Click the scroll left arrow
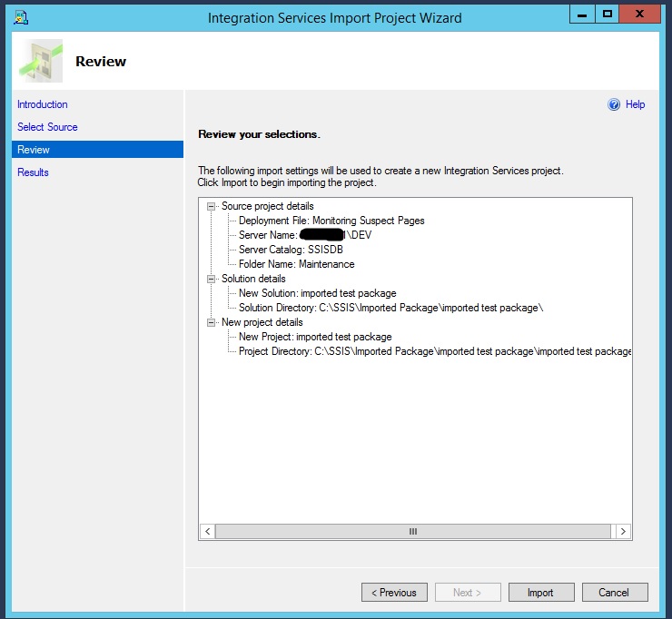This screenshot has height=619, width=672. coord(207,532)
